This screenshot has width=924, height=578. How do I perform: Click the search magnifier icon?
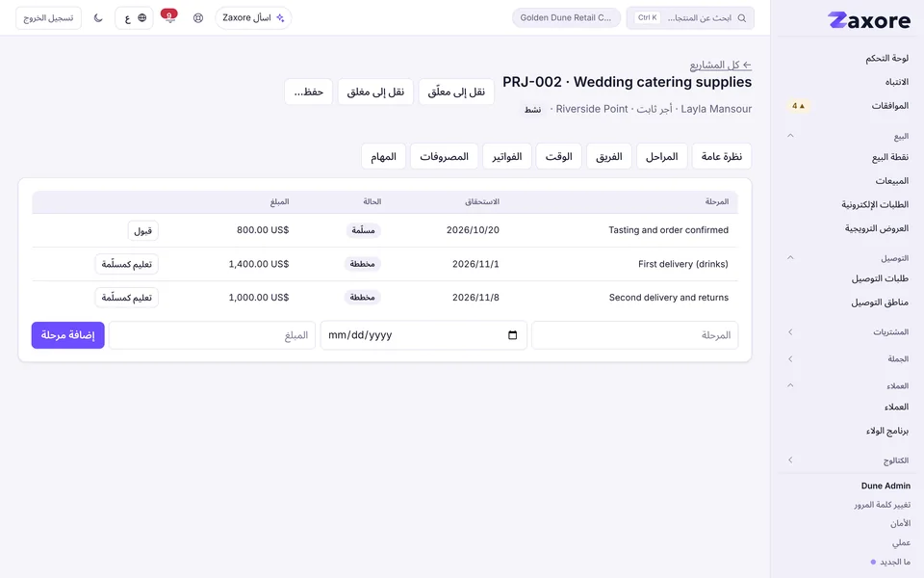coord(742,18)
